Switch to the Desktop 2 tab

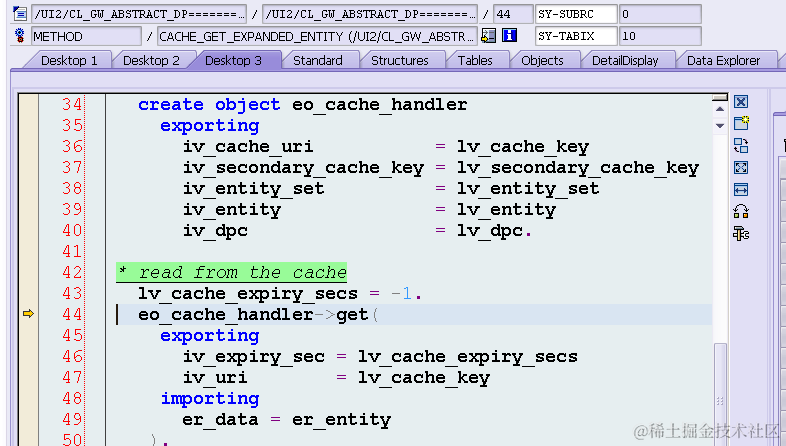click(x=151, y=61)
